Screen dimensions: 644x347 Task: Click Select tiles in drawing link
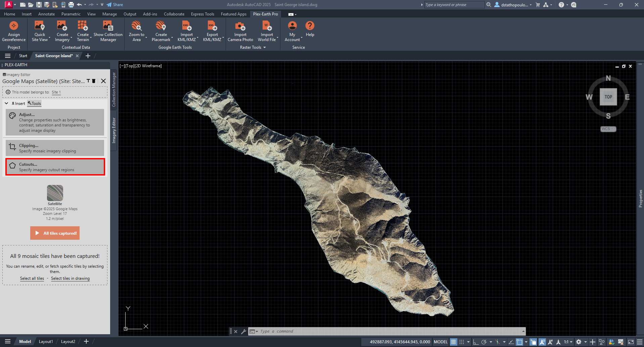(70, 278)
